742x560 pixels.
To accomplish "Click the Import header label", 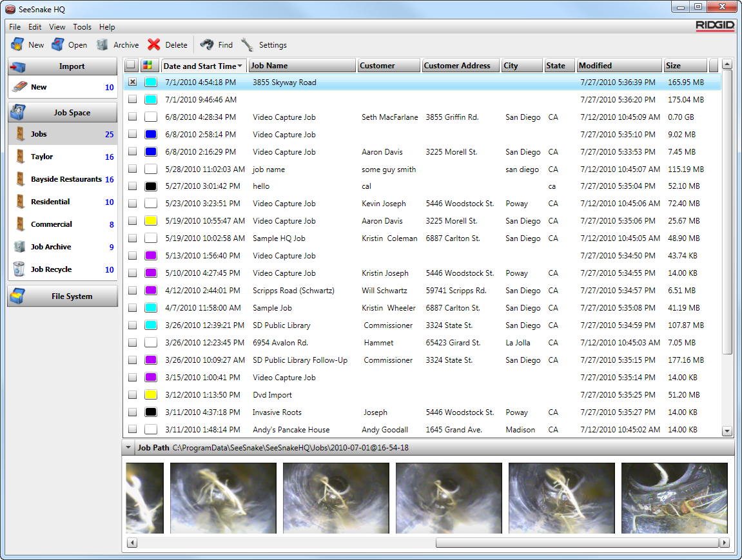I will [72, 66].
